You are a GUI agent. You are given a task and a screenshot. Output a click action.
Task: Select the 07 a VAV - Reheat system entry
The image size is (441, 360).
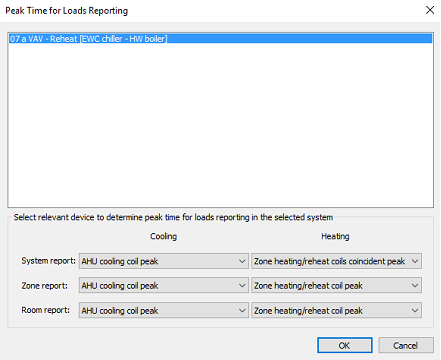(x=220, y=39)
